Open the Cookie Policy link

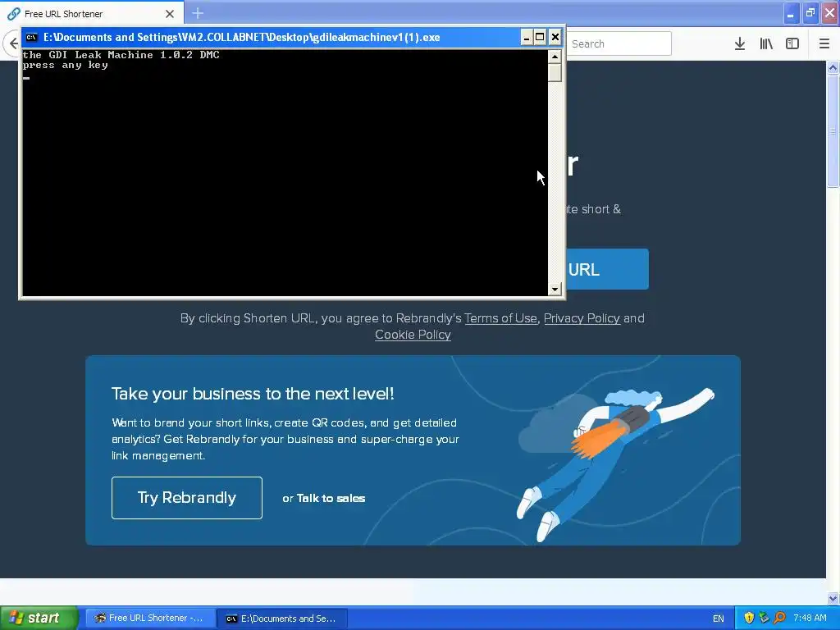click(x=413, y=335)
